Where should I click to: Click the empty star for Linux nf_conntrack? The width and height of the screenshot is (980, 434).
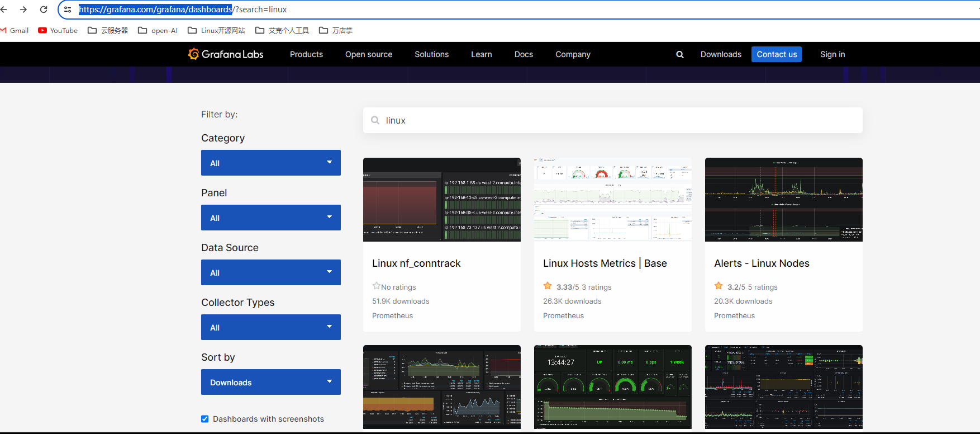376,286
